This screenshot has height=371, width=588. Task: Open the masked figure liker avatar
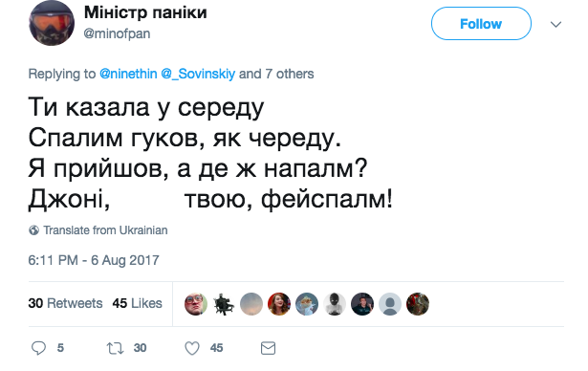point(335,304)
